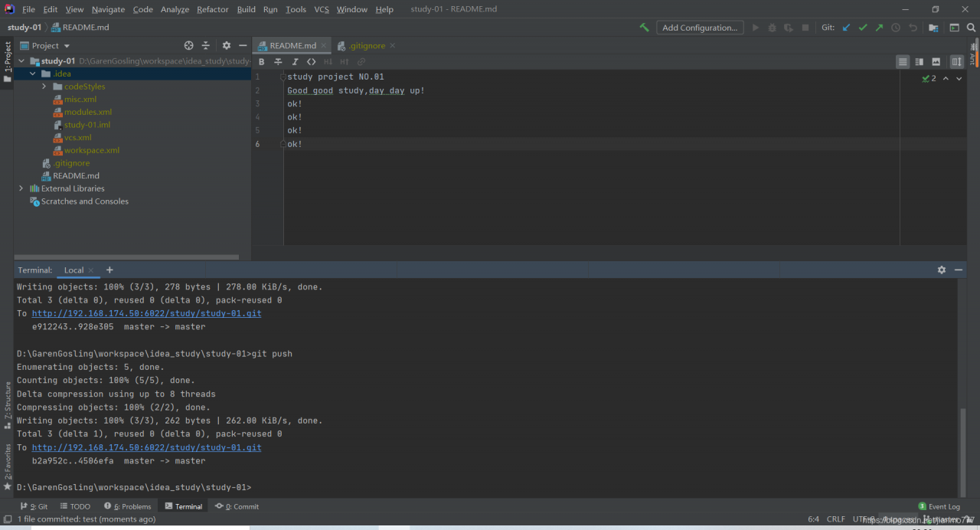The image size is (980, 530).
Task: Toggle bold formatting in markdown toolbar
Action: [261, 62]
